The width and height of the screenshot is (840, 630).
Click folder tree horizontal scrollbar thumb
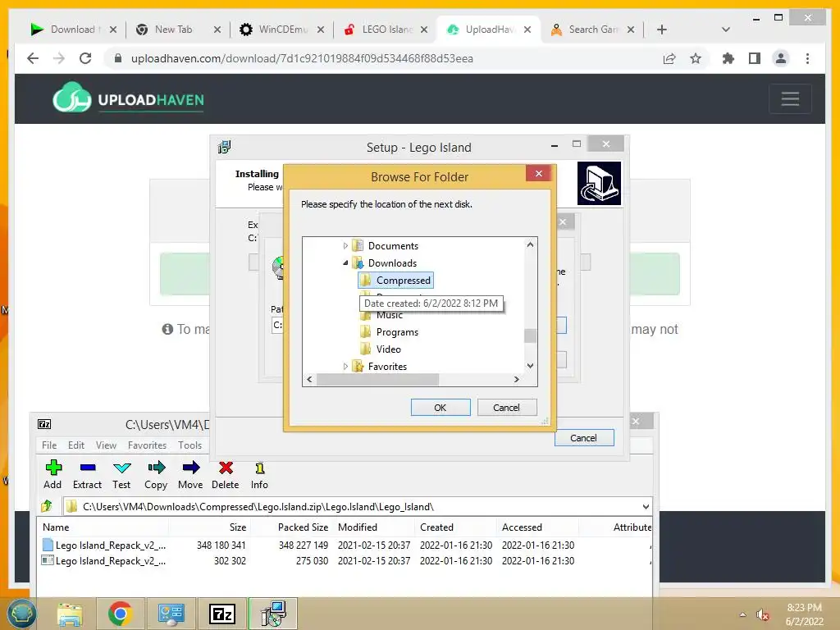(x=377, y=379)
